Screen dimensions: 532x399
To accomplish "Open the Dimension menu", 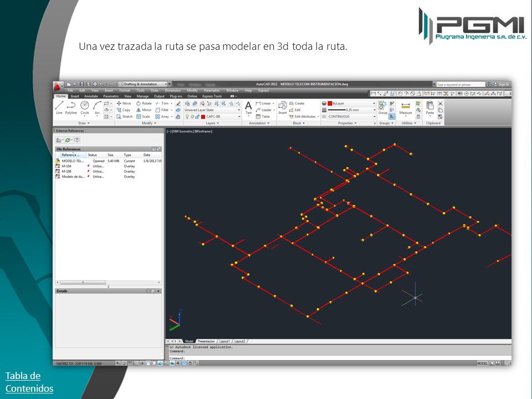I will tap(173, 90).
